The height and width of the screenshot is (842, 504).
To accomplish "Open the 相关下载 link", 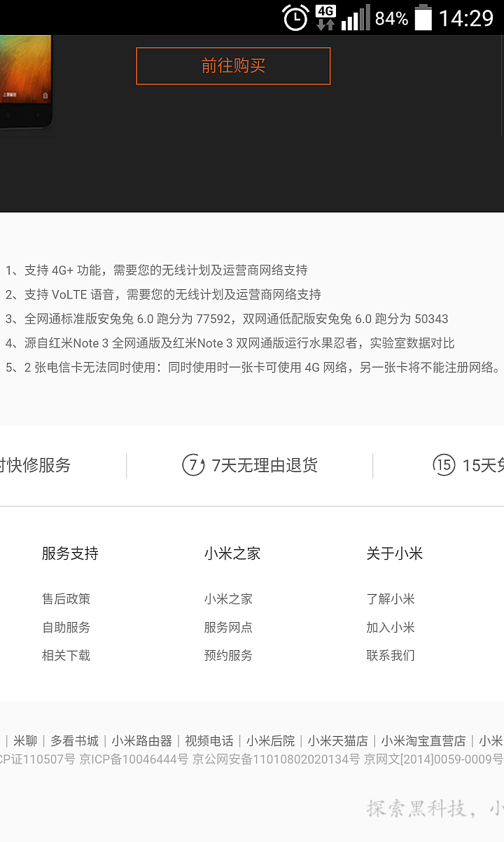I will click(66, 656).
